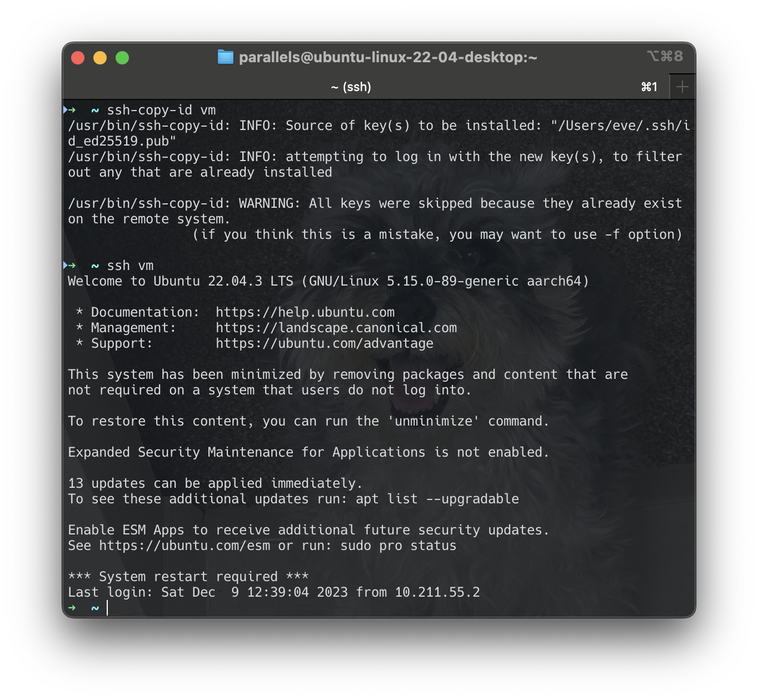Screen dimensions: 758x700
Task: Click the green prompt arrow beside "ssh vm"
Action: (72, 265)
